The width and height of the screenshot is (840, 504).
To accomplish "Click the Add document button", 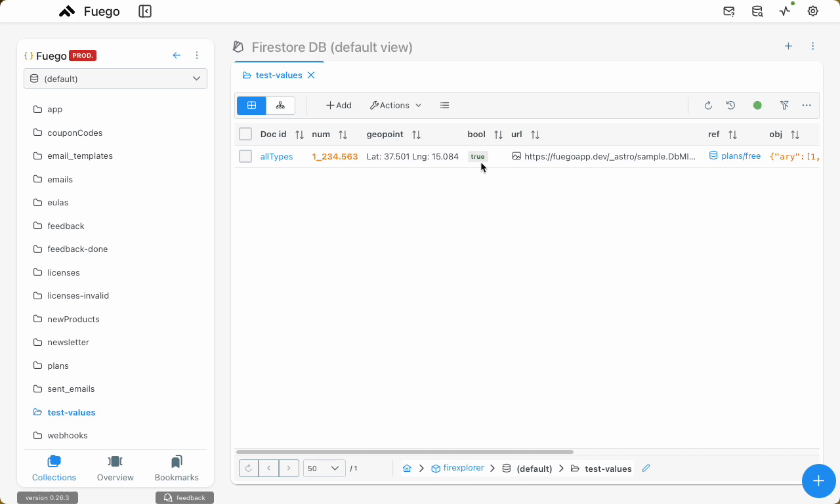I will [339, 105].
